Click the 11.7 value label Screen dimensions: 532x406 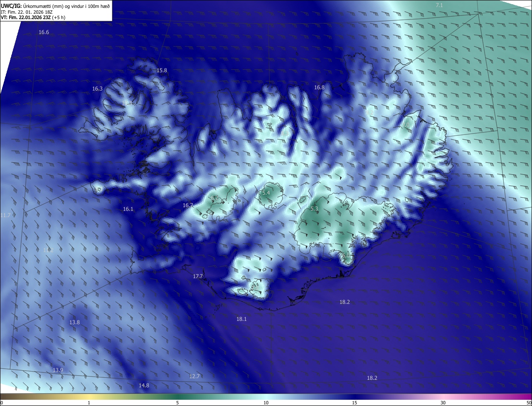point(5,215)
